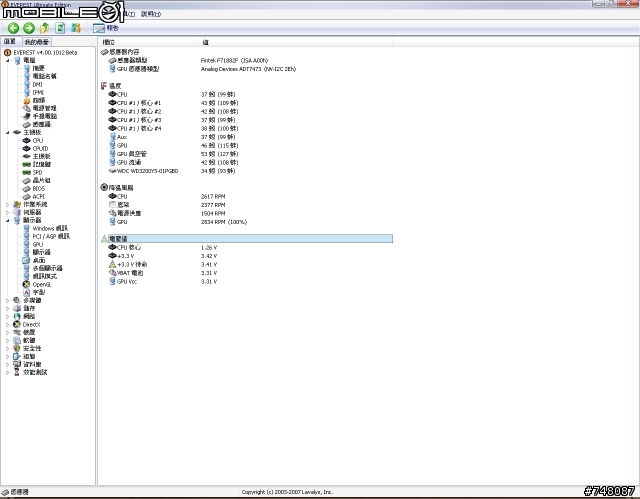Image resolution: width=640 pixels, height=499 pixels.
Task: Click the Portable Computer (手提電腦) laptop icon
Action: click(27, 116)
